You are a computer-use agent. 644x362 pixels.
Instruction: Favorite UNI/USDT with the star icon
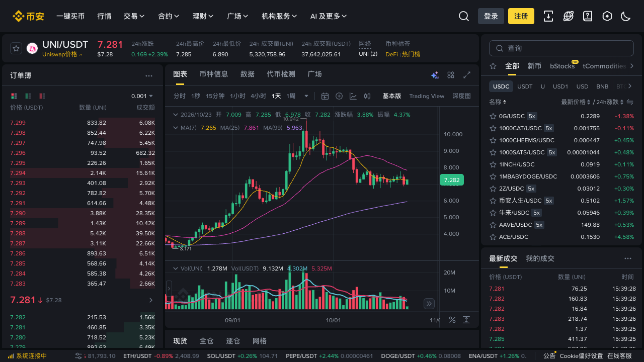coord(16,48)
